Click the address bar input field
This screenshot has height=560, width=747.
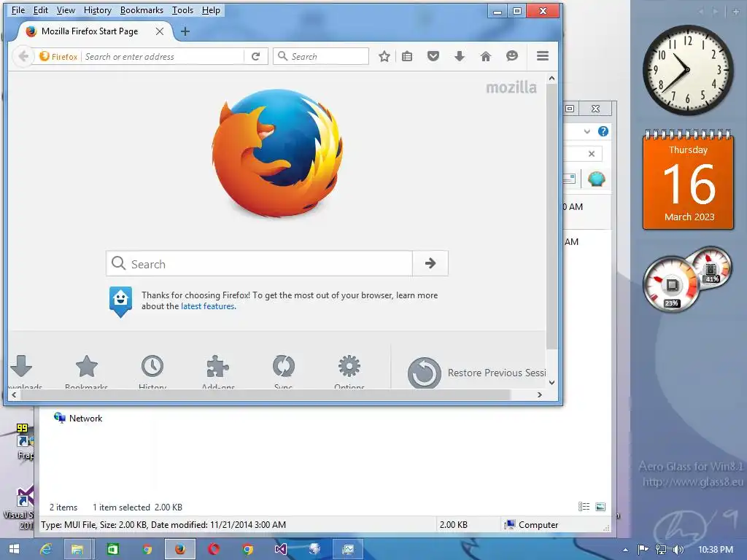(x=163, y=57)
